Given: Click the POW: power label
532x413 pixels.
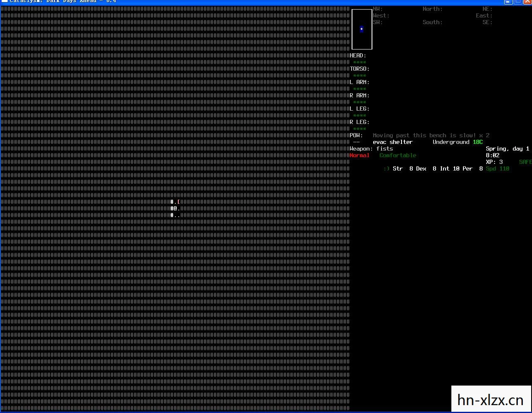Looking at the screenshot, I should (x=356, y=135).
